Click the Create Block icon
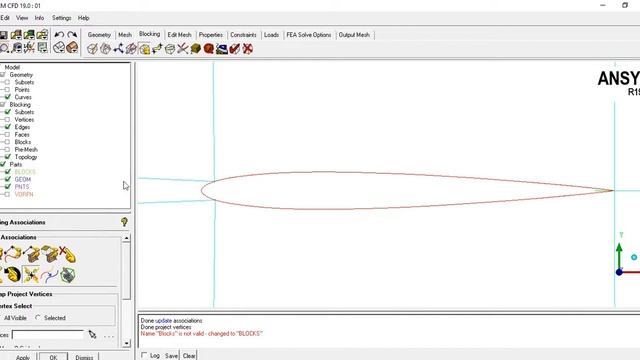The image size is (640, 360). 93,49
